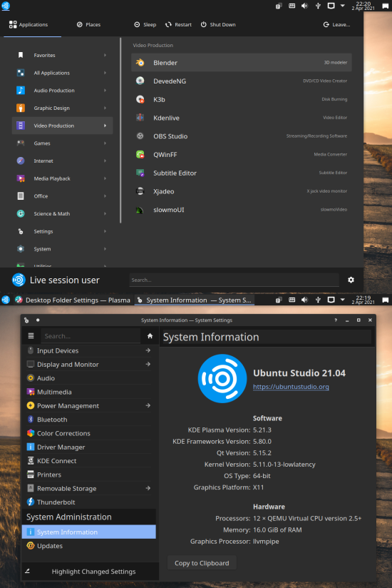Click help button in System Settings title bar
392x588 pixels.
(336, 320)
